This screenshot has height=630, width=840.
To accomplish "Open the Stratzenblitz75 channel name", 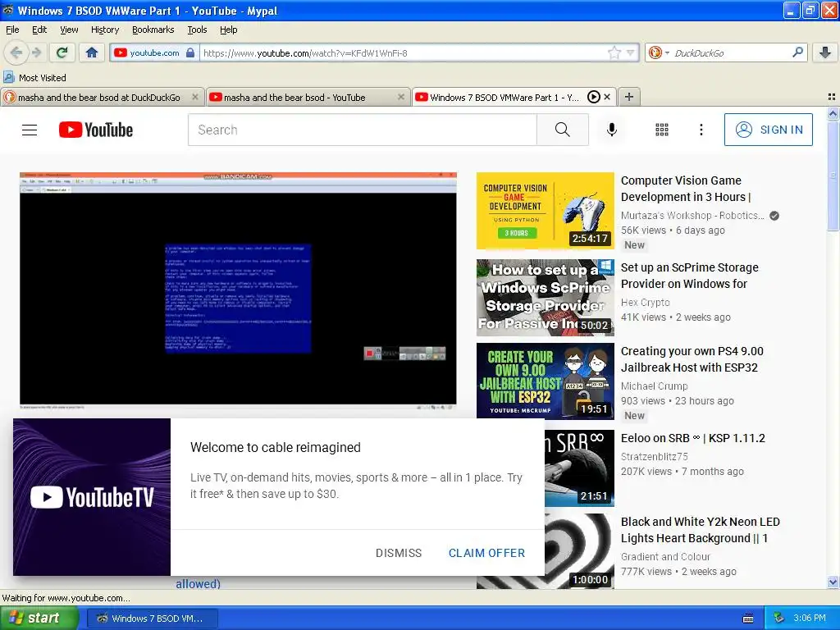I will 654,456.
